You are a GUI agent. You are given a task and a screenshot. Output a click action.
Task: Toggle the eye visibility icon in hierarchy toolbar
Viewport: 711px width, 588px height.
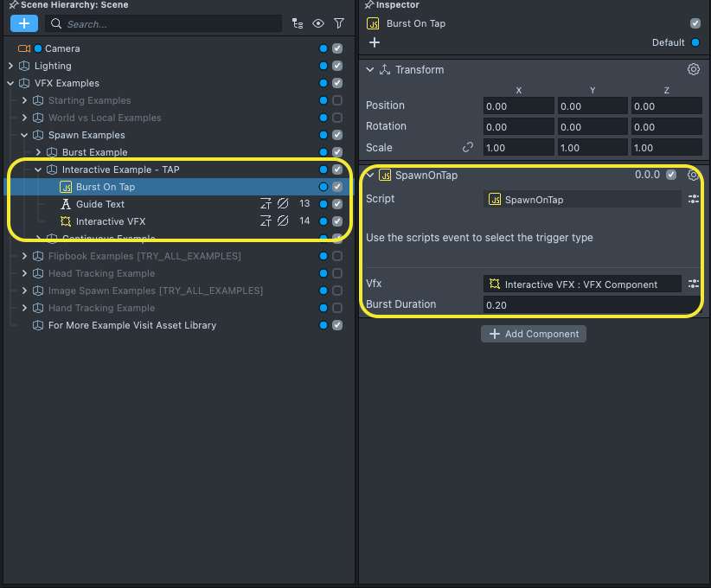coord(318,23)
